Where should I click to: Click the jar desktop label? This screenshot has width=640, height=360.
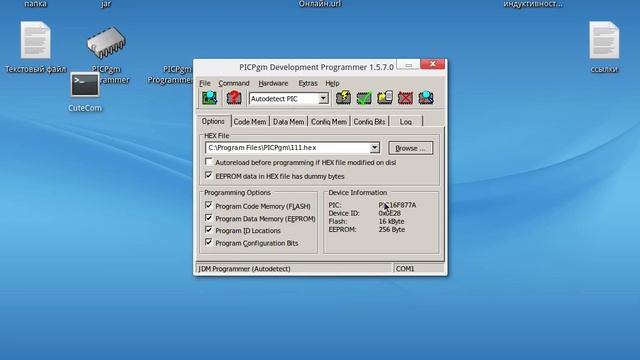106,4
